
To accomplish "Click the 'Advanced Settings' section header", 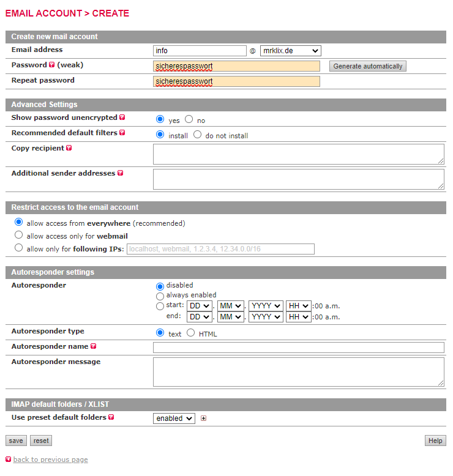I will [226, 105].
